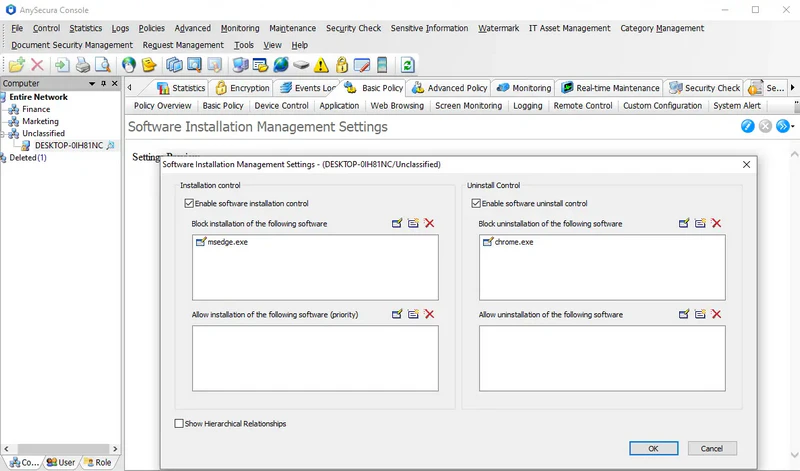The width and height of the screenshot is (800, 471).
Task: Toggle Enable software uninstall control checkbox
Action: 476,203
